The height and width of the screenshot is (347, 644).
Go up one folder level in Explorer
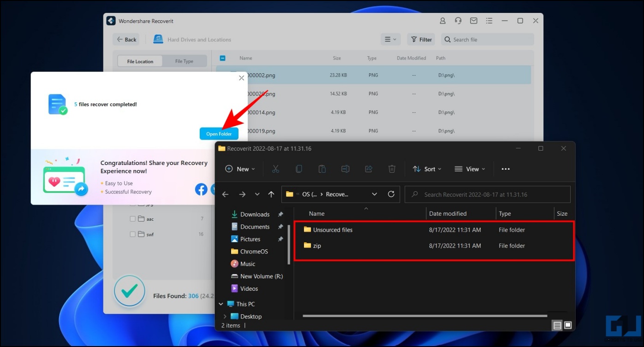click(271, 194)
